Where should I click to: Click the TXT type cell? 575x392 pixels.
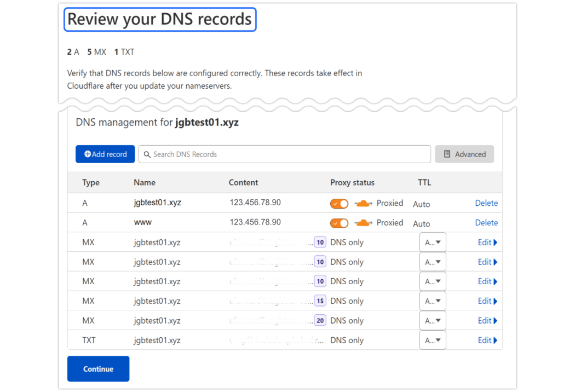89,341
